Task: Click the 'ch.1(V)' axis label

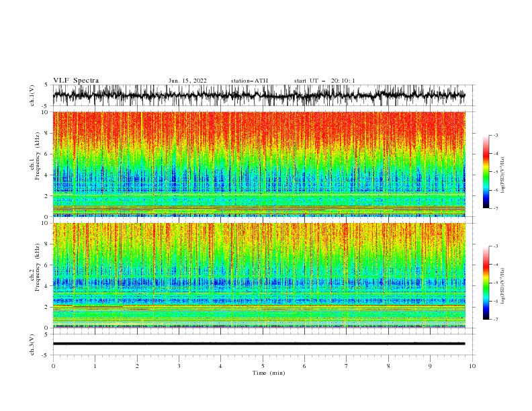Action: click(x=32, y=95)
